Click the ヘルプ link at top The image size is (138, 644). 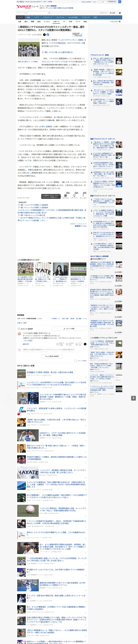94,2
